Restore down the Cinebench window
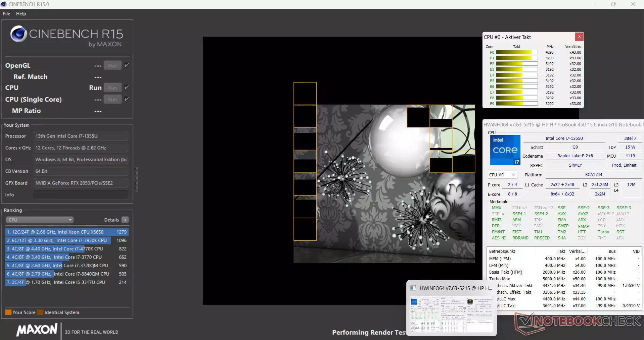This screenshot has width=644, height=340. tap(613, 4)
